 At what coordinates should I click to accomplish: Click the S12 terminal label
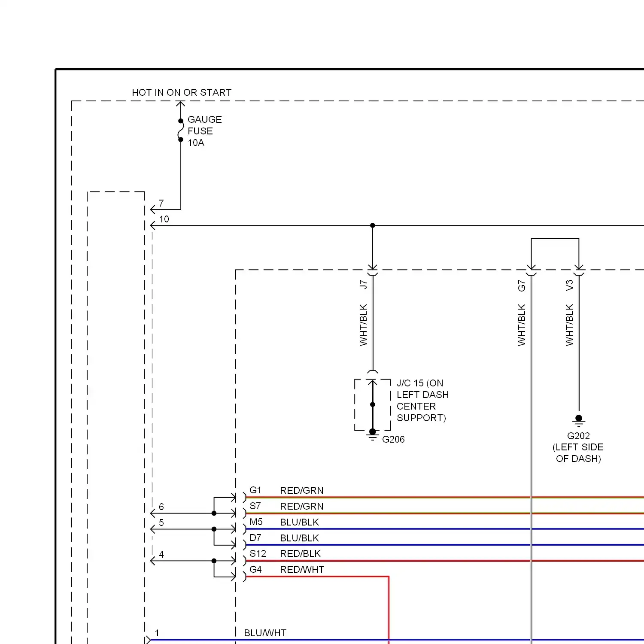[x=258, y=553]
